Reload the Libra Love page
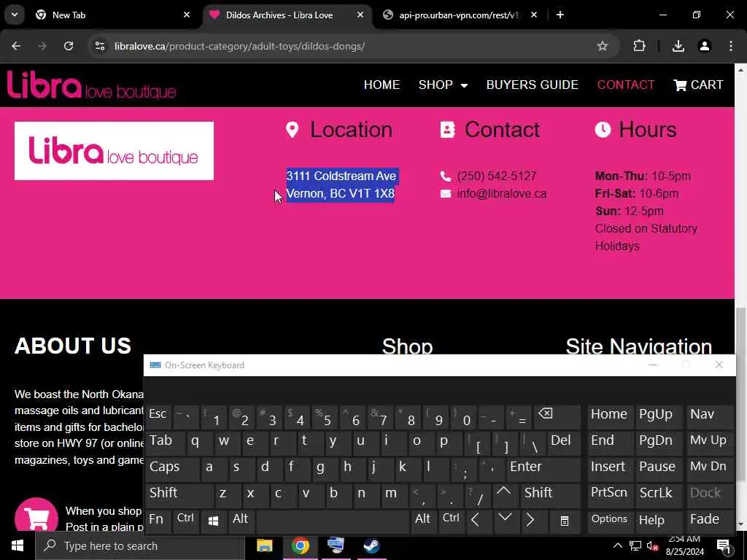The width and height of the screenshot is (747, 560). pyautogui.click(x=69, y=46)
